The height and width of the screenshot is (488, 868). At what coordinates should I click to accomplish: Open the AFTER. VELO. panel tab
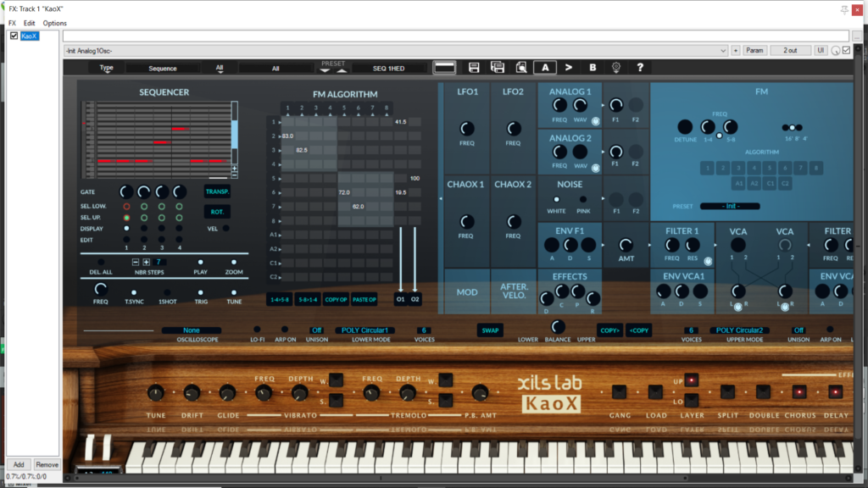point(515,291)
